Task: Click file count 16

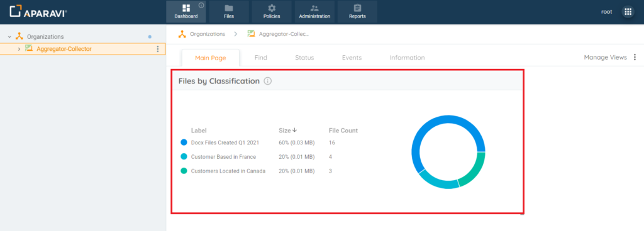Action: [x=332, y=142]
